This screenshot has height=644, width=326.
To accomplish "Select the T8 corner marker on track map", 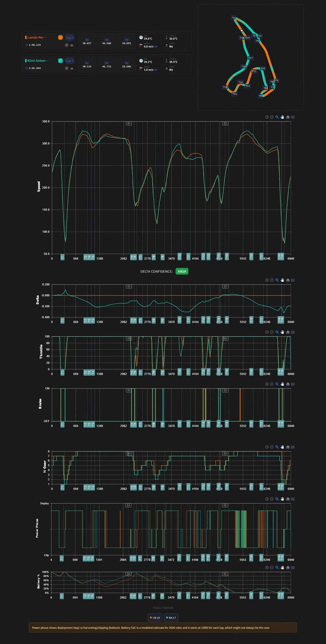I will (x=260, y=96).
